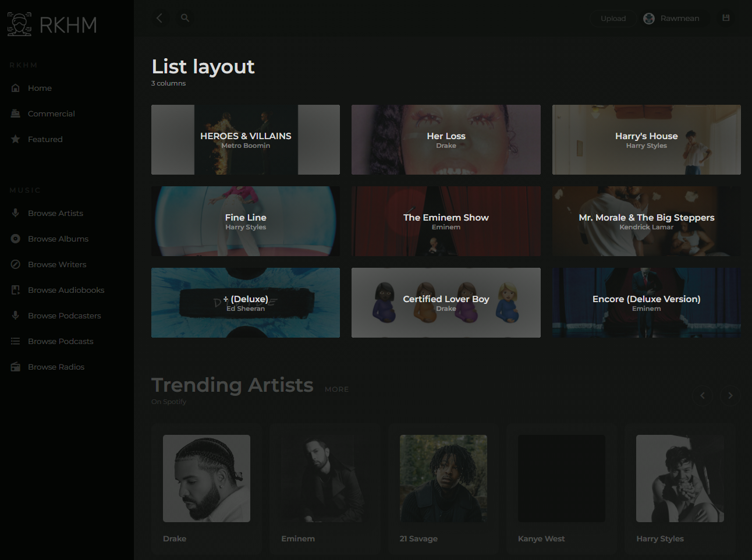Click the RKHM logo icon
This screenshot has height=560, width=752.
tap(20, 24)
